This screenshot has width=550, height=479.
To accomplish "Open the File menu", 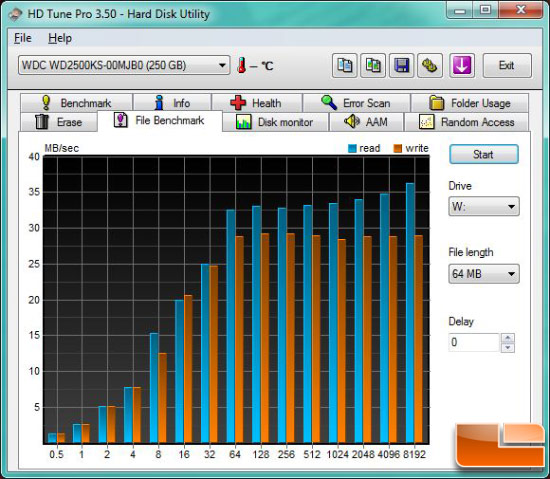I will coord(23,38).
